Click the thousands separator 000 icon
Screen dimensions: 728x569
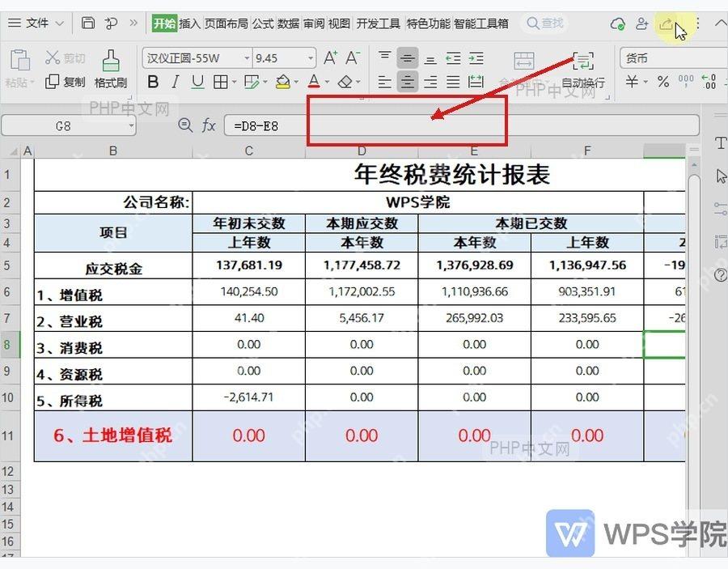(686, 81)
